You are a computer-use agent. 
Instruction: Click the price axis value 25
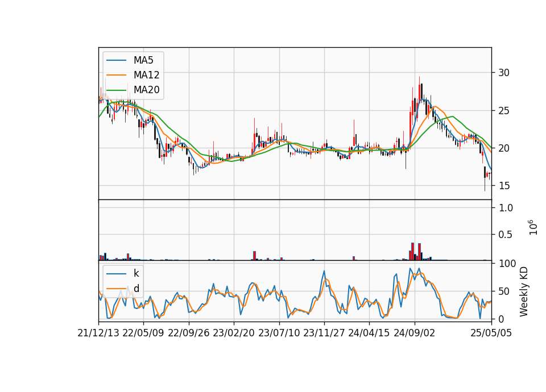504,111
